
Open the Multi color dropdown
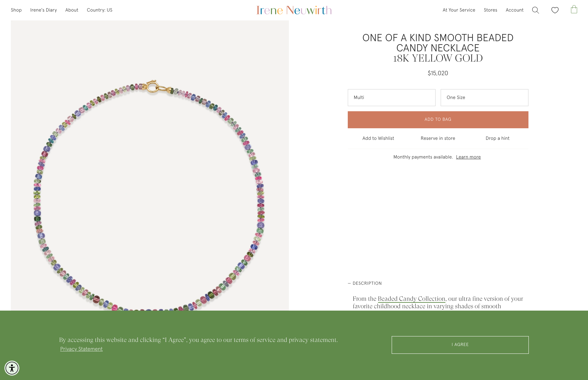click(391, 97)
